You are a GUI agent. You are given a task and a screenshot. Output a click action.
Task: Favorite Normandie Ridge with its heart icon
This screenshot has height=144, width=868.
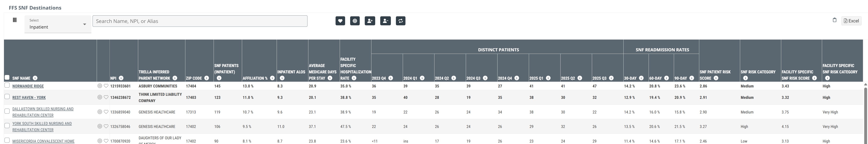point(106,86)
